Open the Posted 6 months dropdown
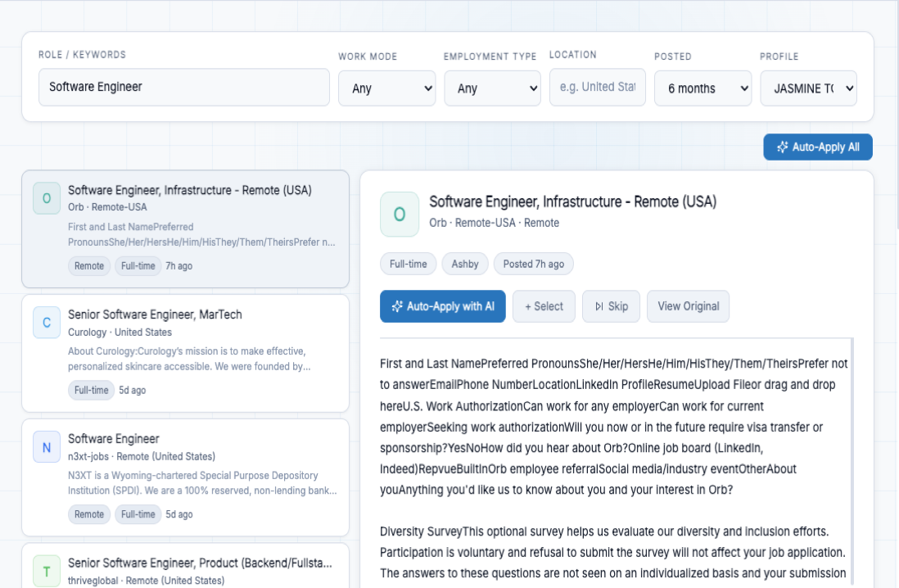The image size is (899, 588). click(x=702, y=88)
